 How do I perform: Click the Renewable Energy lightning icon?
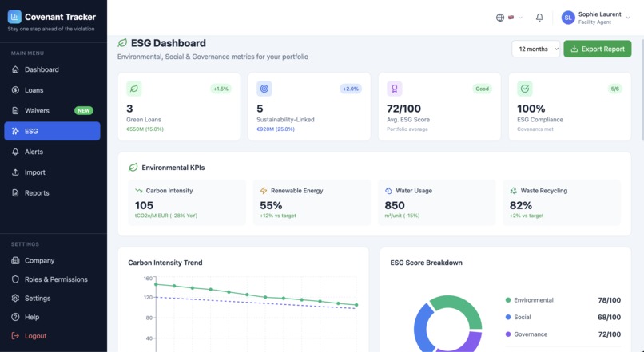[x=264, y=191]
